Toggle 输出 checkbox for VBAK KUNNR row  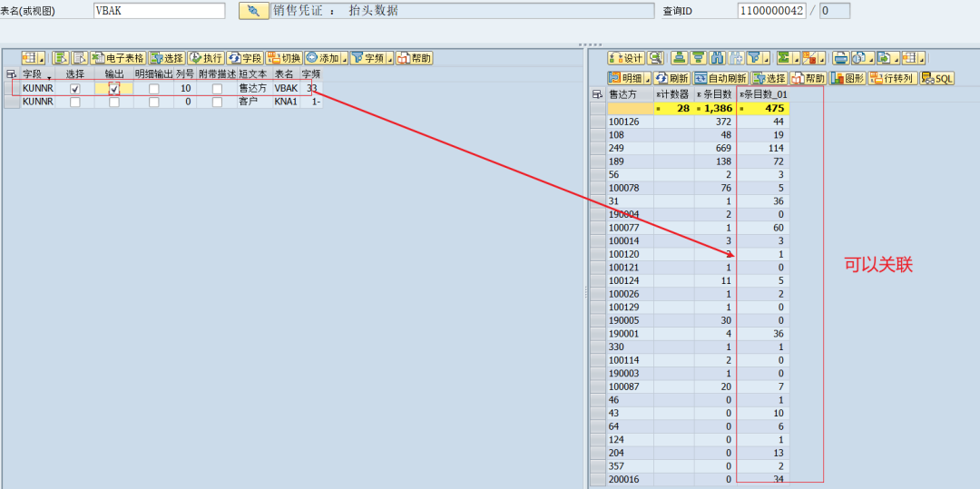coord(113,89)
